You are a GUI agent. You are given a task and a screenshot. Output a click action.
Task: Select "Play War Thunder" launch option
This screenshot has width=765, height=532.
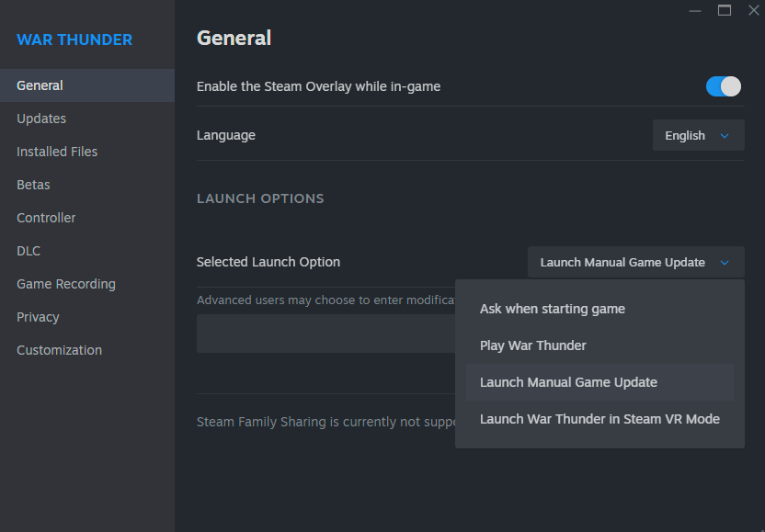532,345
